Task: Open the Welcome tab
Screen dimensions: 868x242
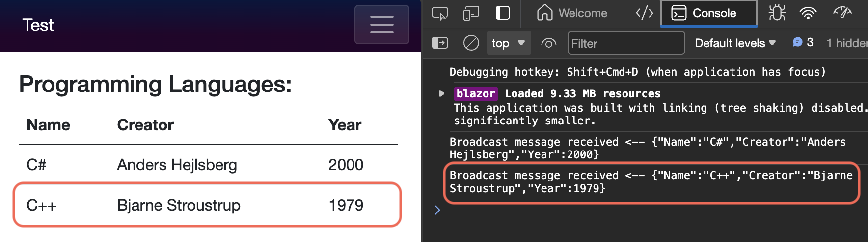Action: coord(572,13)
